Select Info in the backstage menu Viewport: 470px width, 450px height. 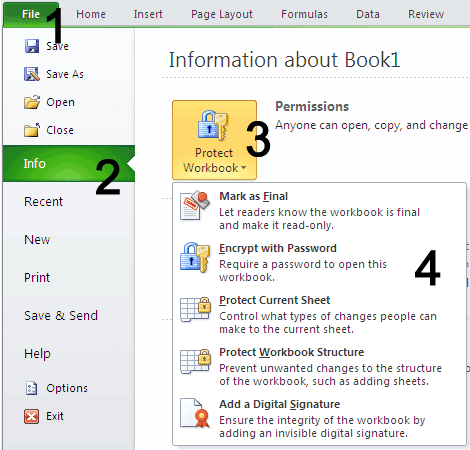tap(69, 164)
